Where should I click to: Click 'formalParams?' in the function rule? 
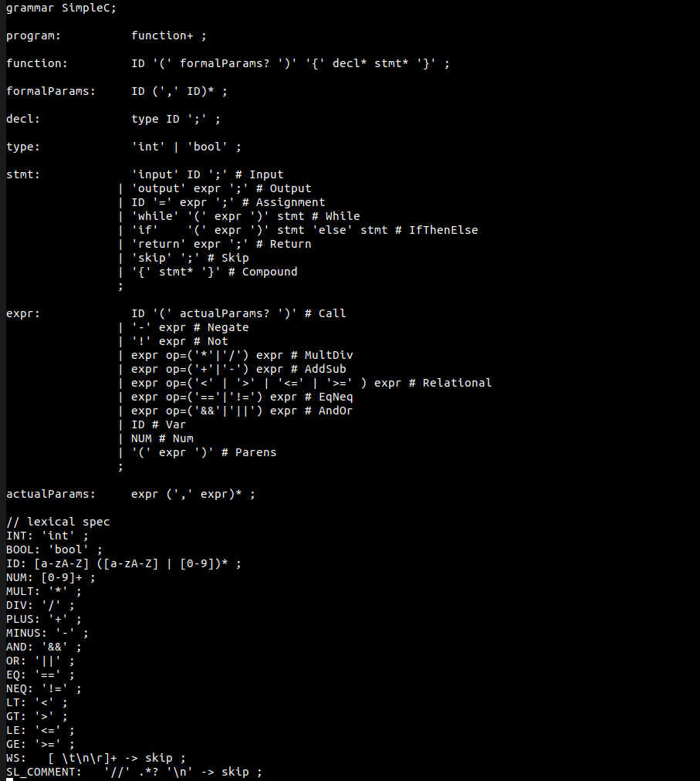[225, 64]
